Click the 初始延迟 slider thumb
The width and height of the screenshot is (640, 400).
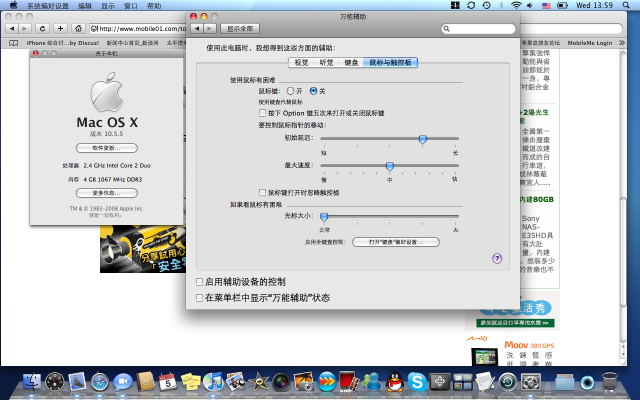point(423,140)
